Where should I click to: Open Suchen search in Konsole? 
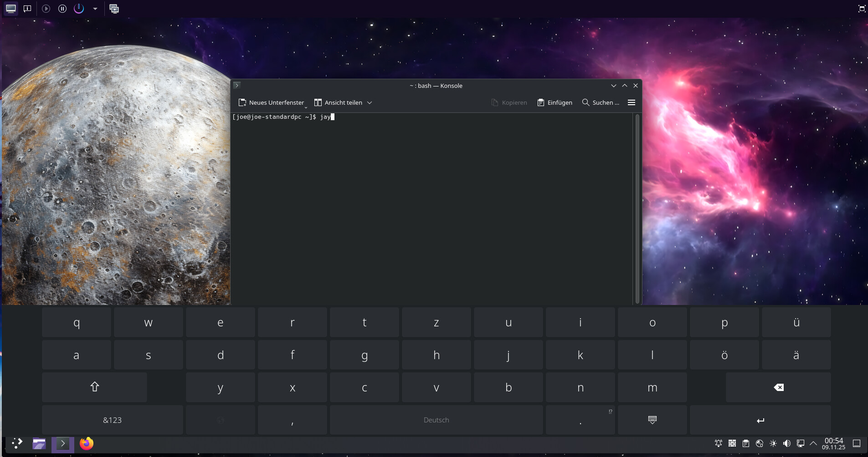click(x=601, y=102)
